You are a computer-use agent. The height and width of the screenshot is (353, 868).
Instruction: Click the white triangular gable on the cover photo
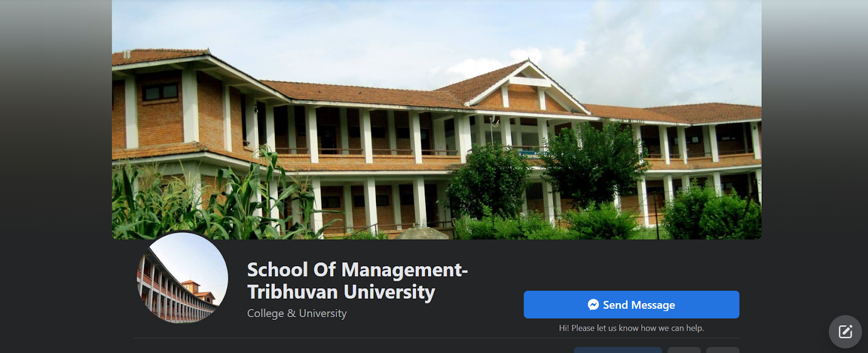tap(529, 78)
